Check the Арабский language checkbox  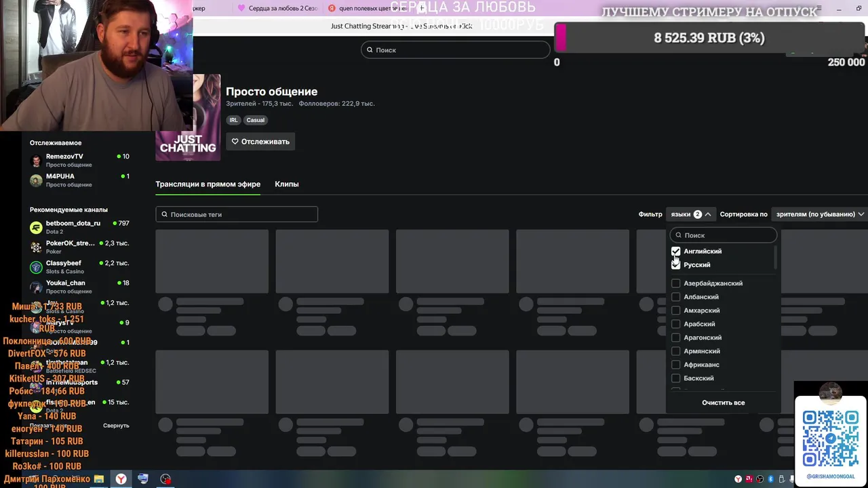click(x=675, y=324)
